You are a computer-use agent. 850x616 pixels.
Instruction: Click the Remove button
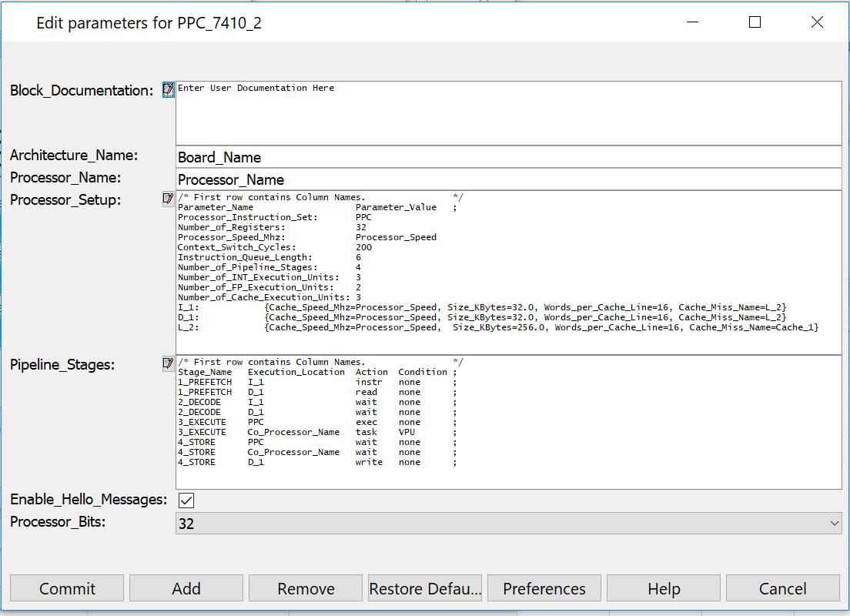[306, 588]
